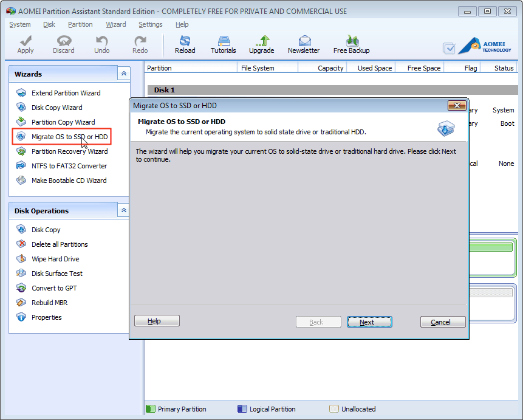Click the Convert to GPT label
Viewport: 523px width, 420px height.
pos(54,287)
